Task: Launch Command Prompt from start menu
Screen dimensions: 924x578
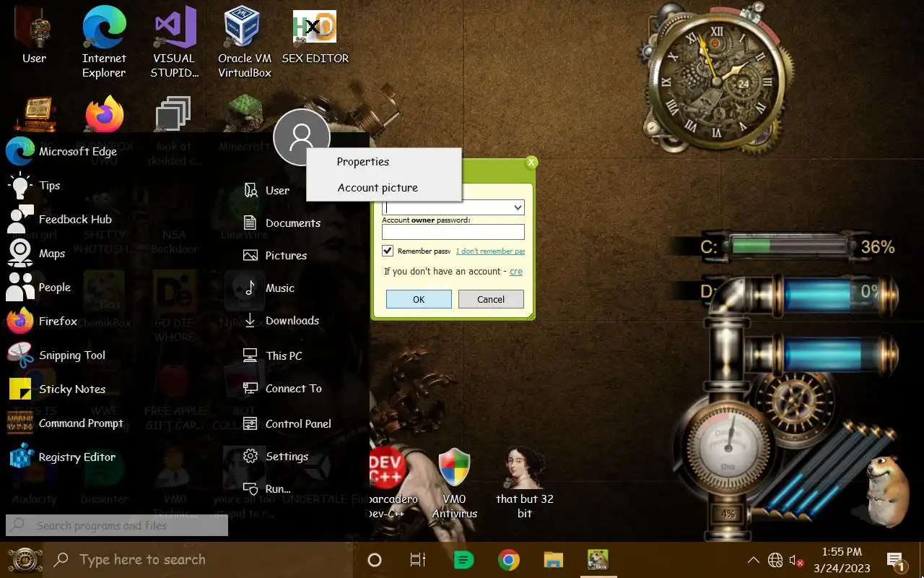Action: [x=66, y=423]
